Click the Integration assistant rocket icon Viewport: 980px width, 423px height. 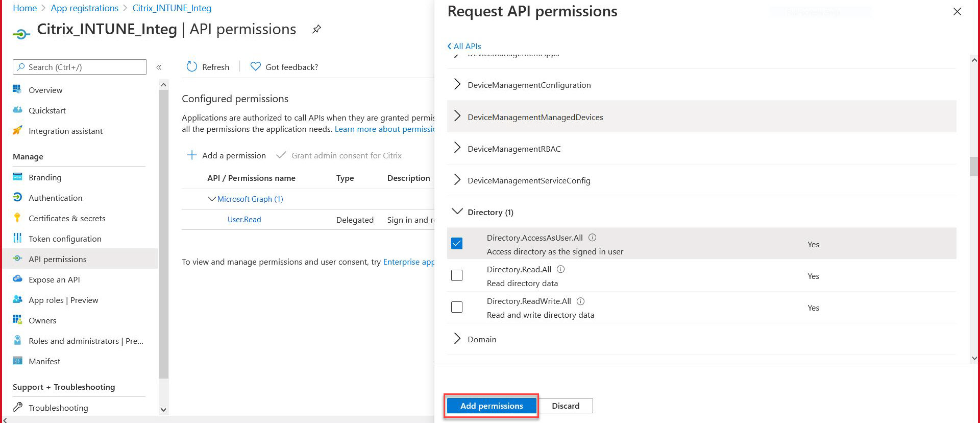(x=17, y=130)
